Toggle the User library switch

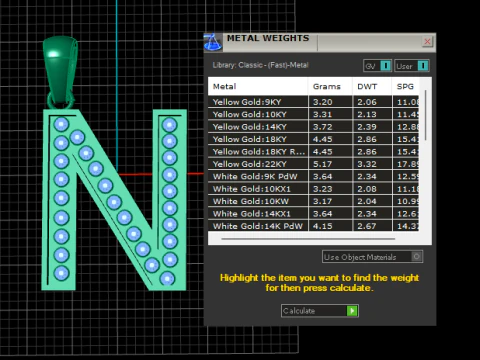coord(412,66)
